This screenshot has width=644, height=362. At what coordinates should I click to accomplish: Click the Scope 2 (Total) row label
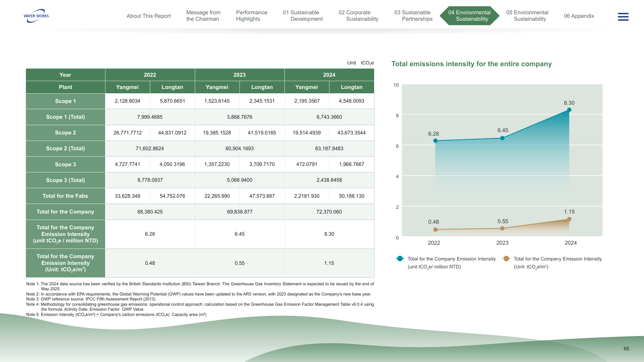click(65, 148)
